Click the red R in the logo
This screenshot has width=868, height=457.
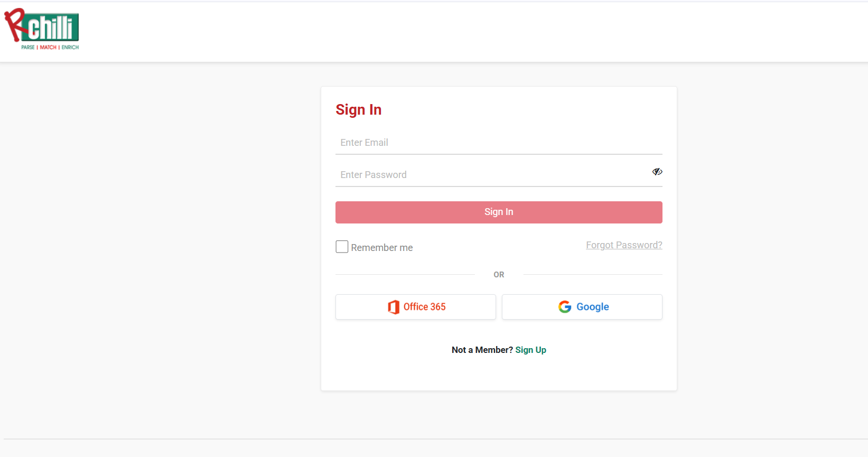click(x=15, y=24)
